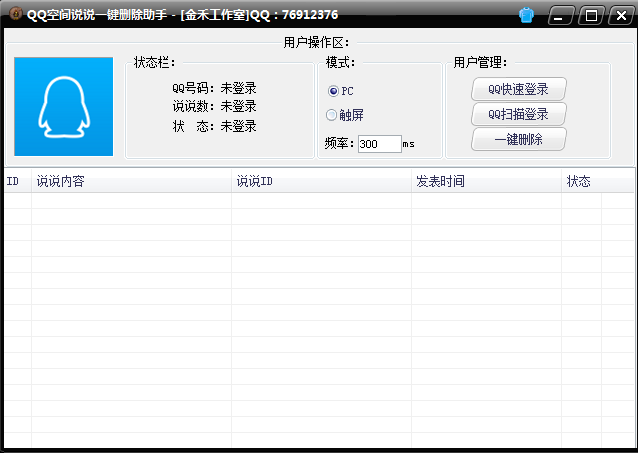Click the 用户操作区 group label

click(x=316, y=42)
